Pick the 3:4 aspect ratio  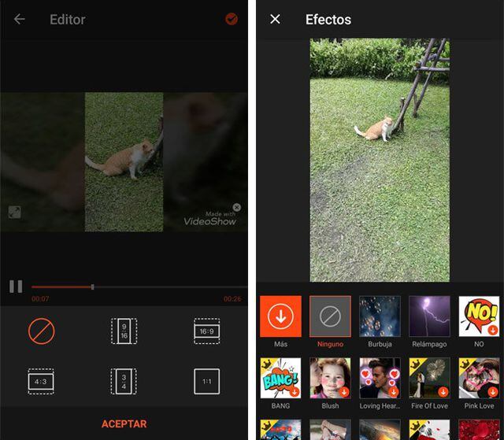124,382
